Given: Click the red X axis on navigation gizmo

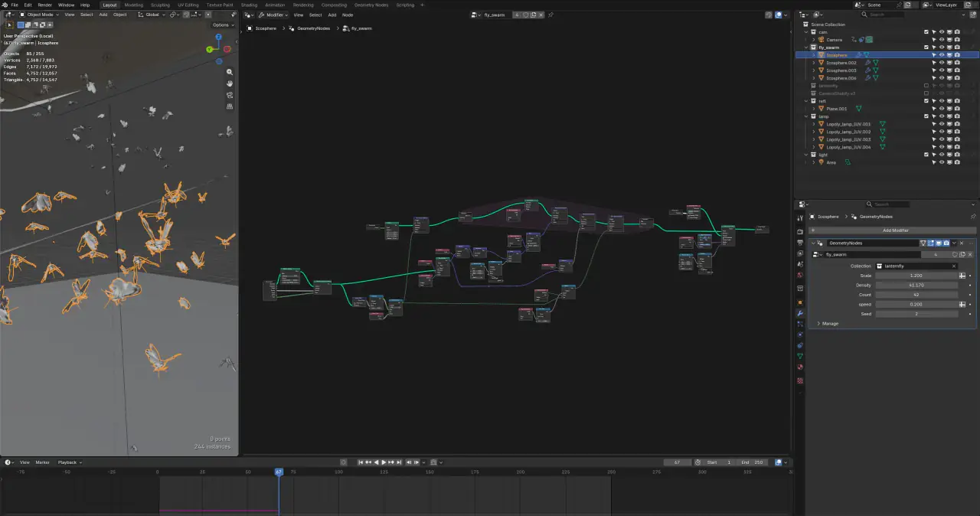Looking at the screenshot, I should click(x=227, y=49).
